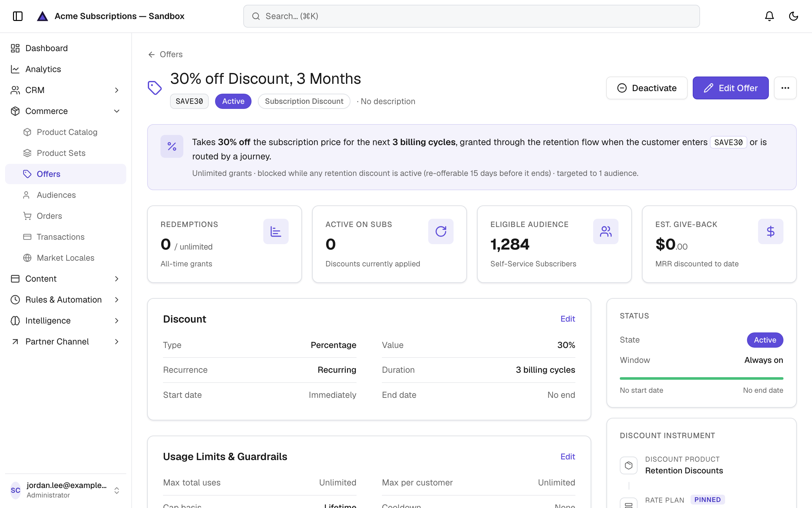The width and height of the screenshot is (812, 508).
Task: Open the notifications bell
Action: [x=769, y=16]
